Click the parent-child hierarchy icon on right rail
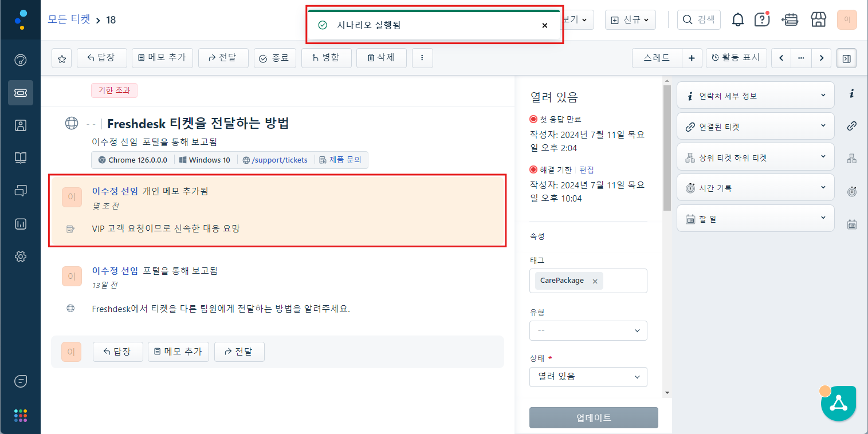Viewport: 868px width, 434px height. (851, 159)
